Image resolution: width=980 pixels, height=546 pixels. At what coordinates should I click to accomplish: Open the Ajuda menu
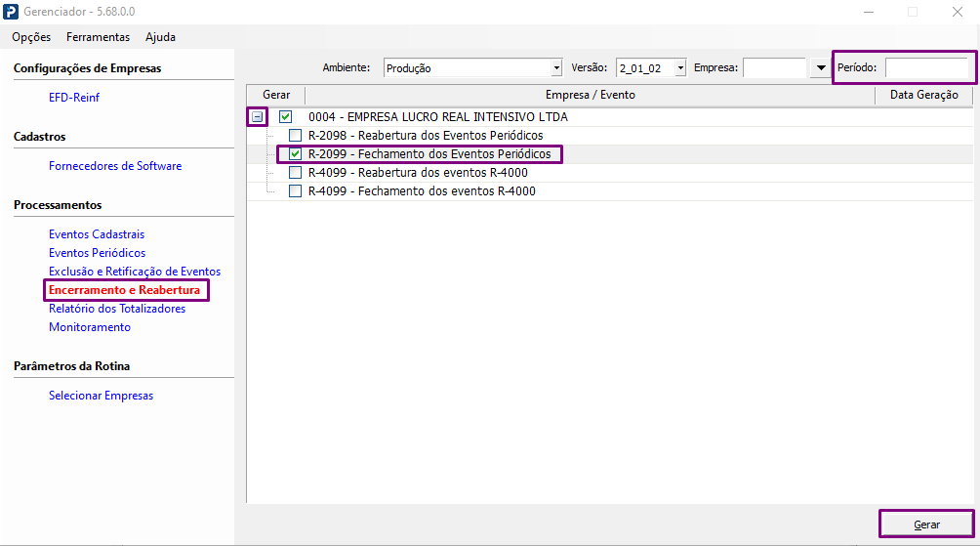coord(161,37)
